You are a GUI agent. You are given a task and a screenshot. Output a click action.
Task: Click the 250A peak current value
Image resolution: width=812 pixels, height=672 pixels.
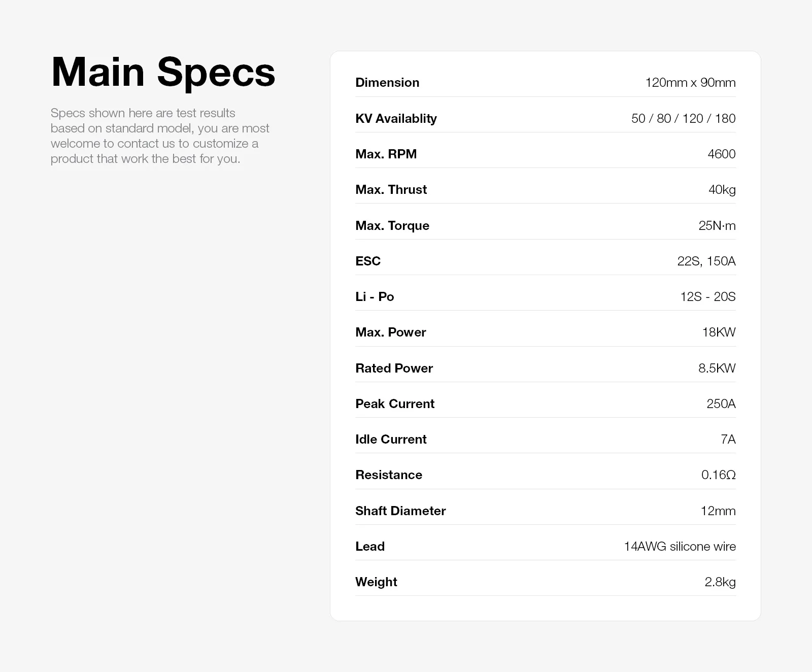[x=721, y=404]
